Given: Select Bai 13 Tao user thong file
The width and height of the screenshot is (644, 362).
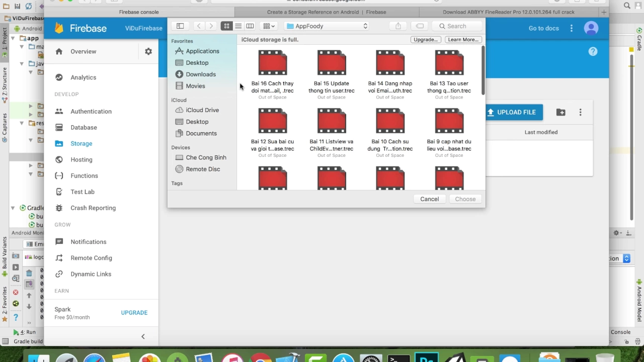Looking at the screenshot, I should [x=449, y=74].
